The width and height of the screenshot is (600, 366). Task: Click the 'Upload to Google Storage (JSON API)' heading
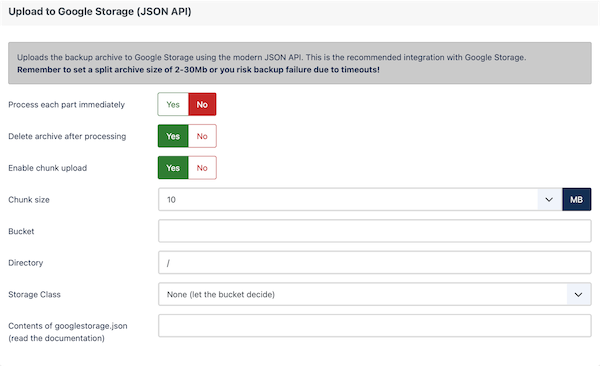tap(100, 11)
